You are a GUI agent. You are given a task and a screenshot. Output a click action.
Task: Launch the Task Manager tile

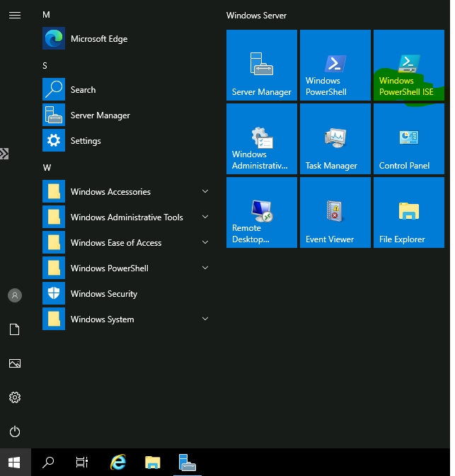335,139
